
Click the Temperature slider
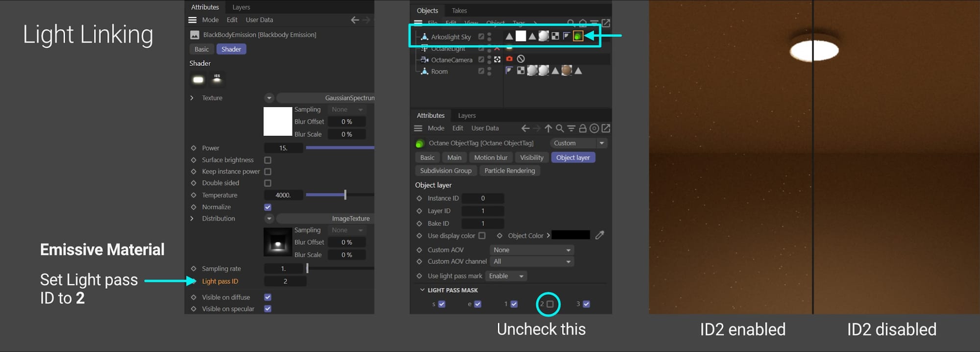[x=340, y=195]
